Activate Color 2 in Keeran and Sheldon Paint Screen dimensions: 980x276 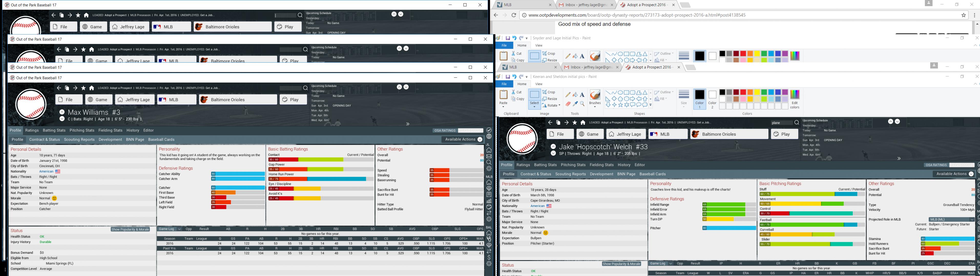pos(713,99)
